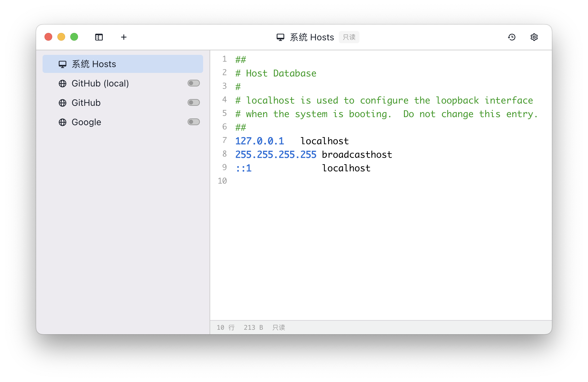Open the history clock icon

(x=512, y=37)
